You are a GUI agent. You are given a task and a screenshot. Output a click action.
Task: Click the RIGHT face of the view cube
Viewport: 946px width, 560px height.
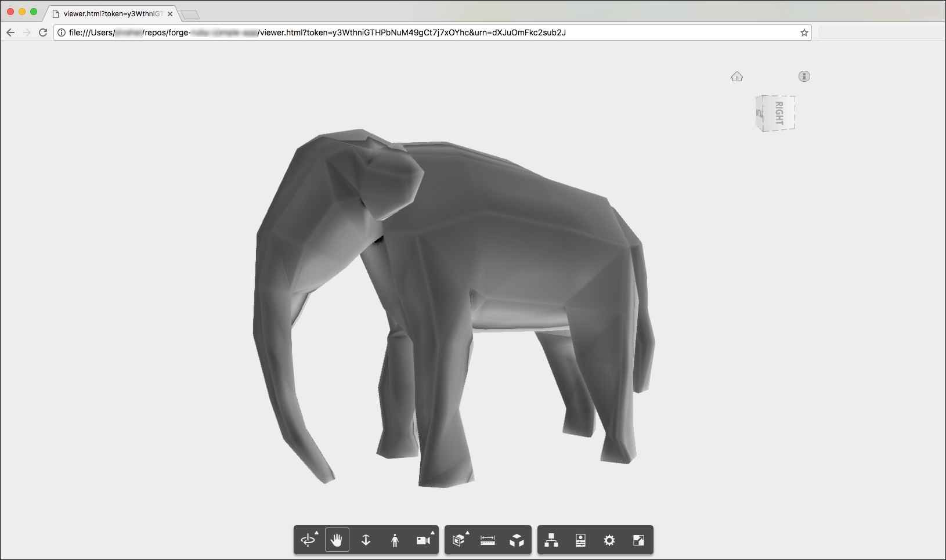coord(779,113)
